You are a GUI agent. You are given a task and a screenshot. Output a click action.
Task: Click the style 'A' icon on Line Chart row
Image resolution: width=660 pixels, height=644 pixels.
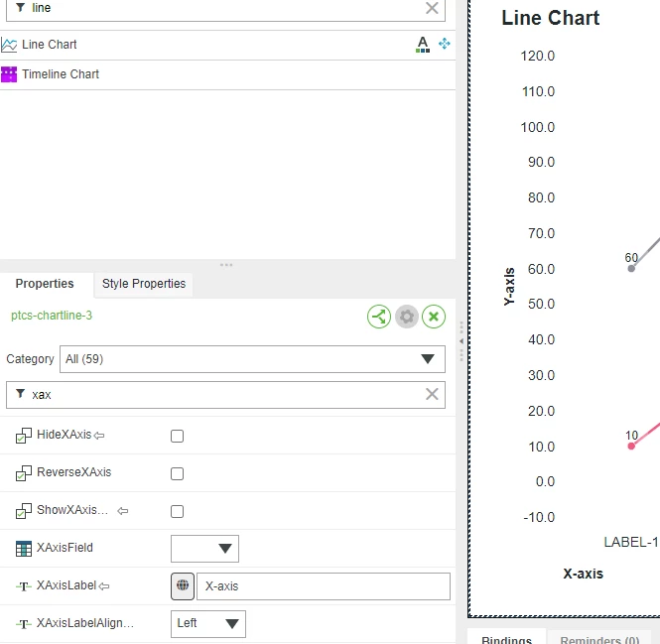pyautogui.click(x=423, y=45)
